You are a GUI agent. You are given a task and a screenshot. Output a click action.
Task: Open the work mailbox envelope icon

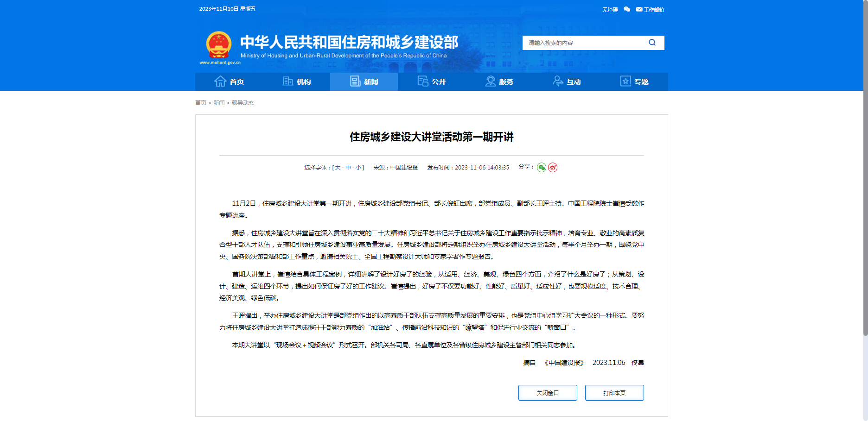pos(639,9)
